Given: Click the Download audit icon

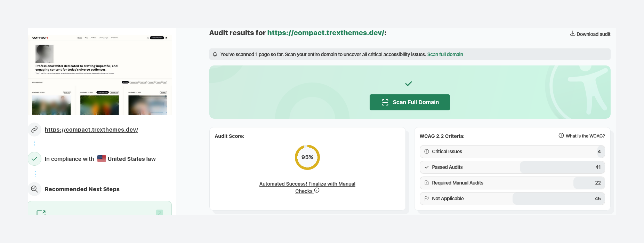Looking at the screenshot, I should (572, 33).
